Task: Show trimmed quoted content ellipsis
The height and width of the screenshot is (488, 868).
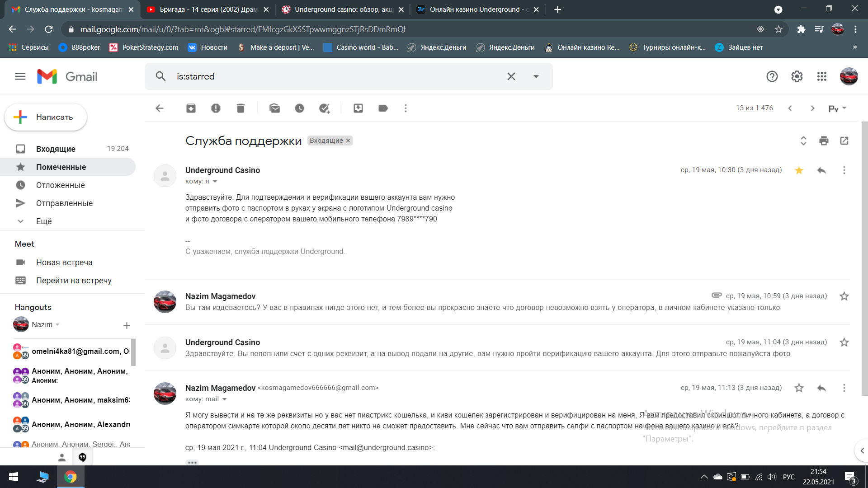Action: click(x=192, y=462)
